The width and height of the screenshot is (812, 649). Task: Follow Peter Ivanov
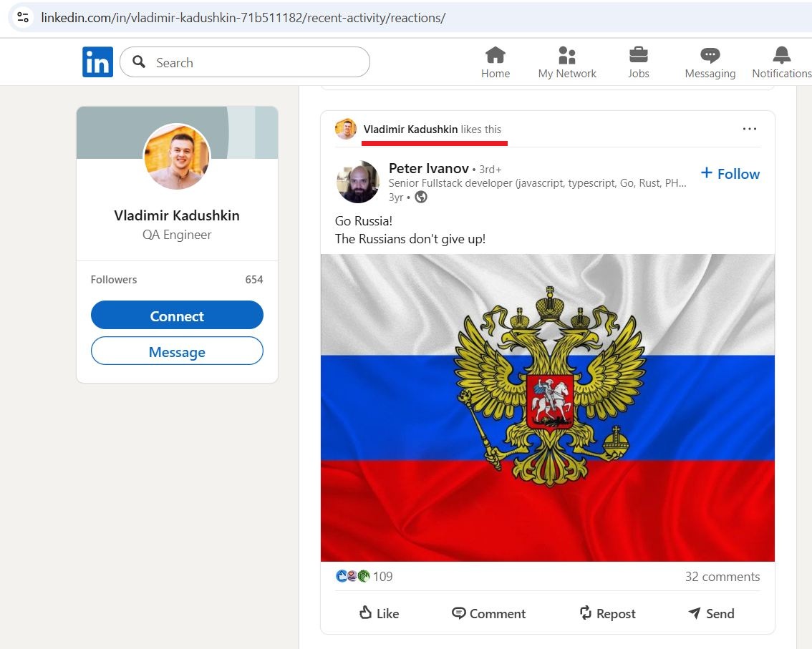tap(730, 174)
